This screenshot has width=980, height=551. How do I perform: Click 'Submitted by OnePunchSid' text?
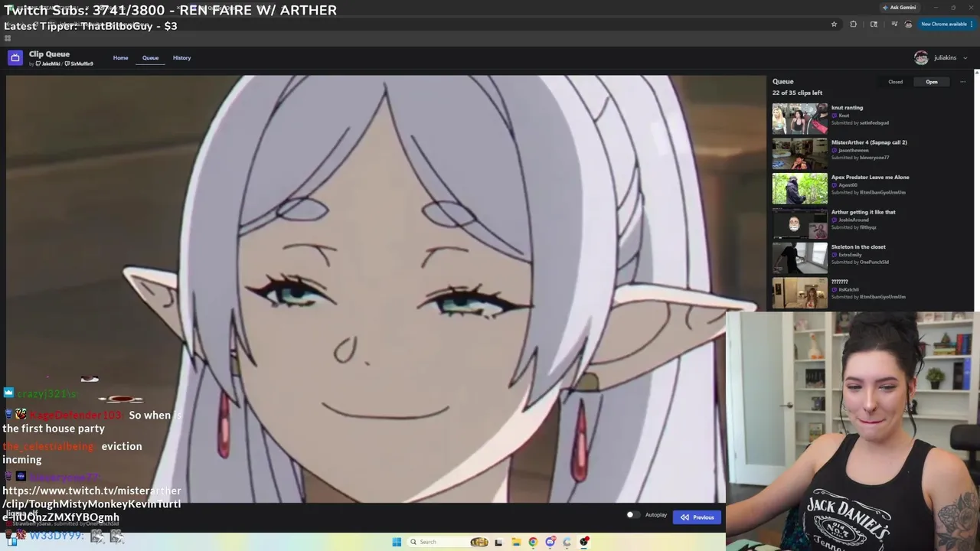click(x=860, y=262)
